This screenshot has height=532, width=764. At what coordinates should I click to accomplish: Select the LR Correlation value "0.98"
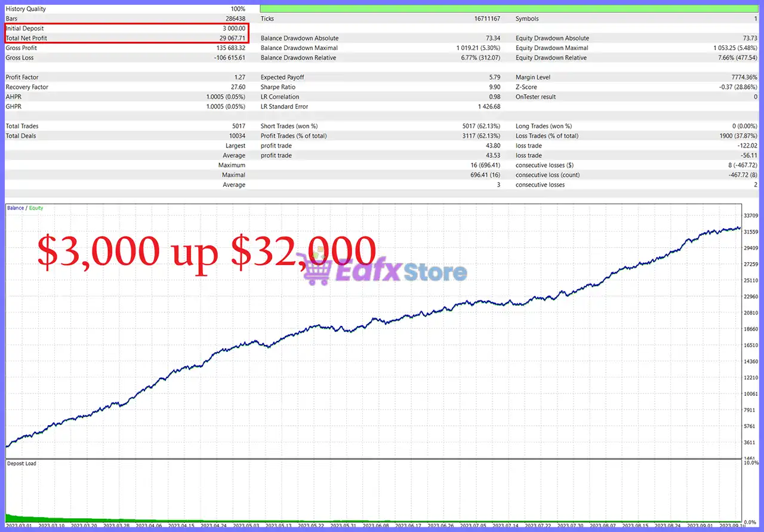[495, 97]
